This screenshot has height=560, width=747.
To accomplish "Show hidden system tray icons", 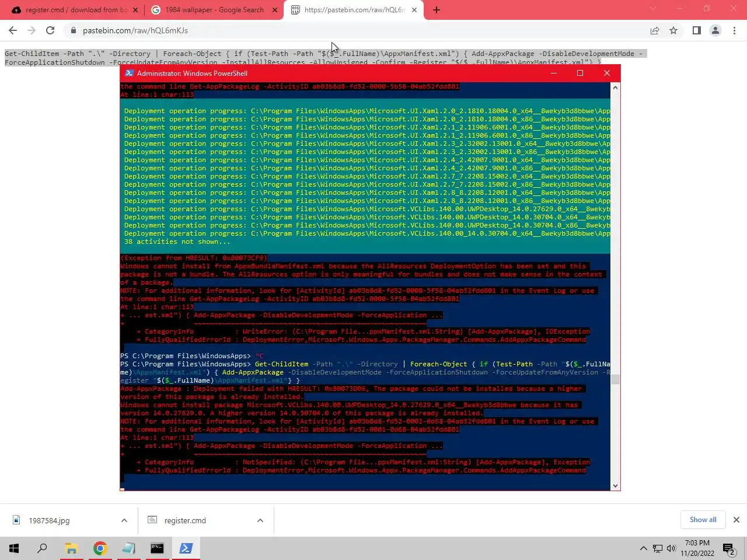I will [643, 548].
